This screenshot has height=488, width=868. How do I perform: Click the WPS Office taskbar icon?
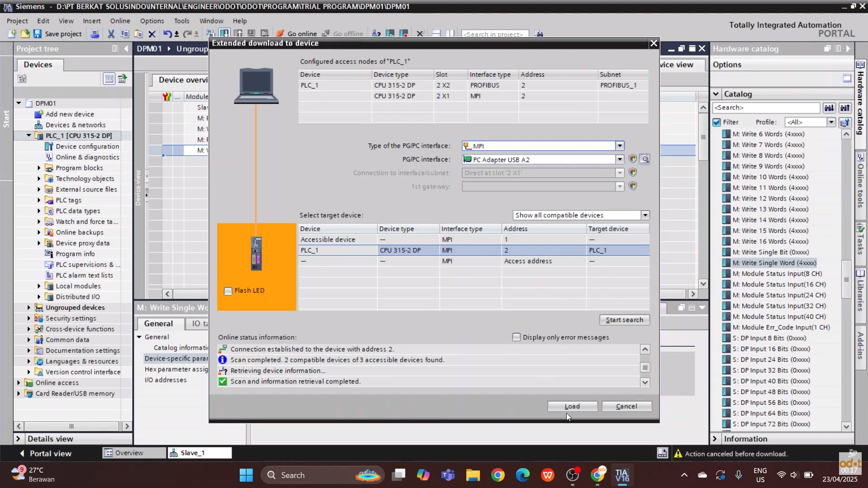point(547,475)
